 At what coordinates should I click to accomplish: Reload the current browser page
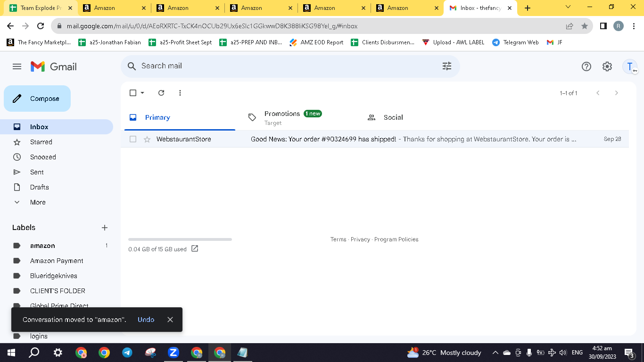[x=41, y=26]
